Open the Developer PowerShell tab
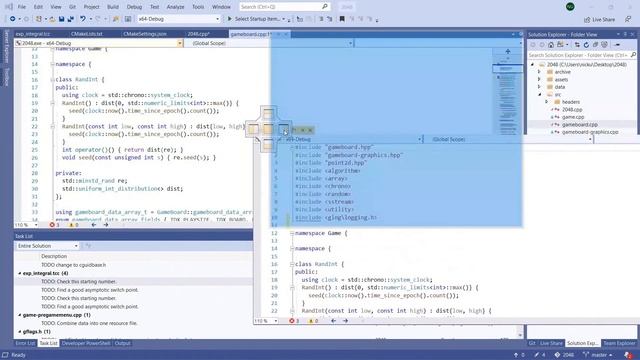 (x=86, y=343)
